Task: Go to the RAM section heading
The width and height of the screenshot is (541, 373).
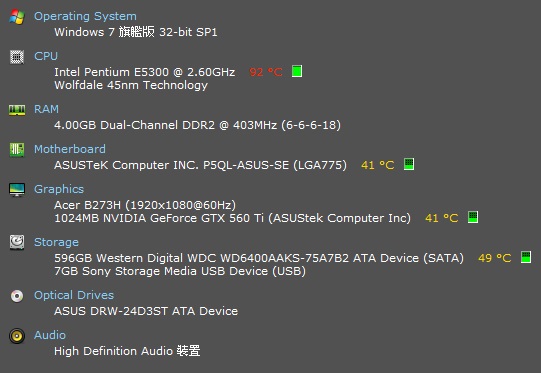Action: click(x=46, y=109)
